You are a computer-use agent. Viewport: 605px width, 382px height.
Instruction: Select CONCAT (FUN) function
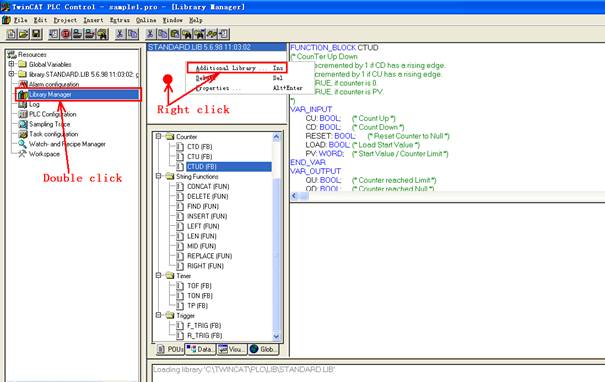(208, 186)
